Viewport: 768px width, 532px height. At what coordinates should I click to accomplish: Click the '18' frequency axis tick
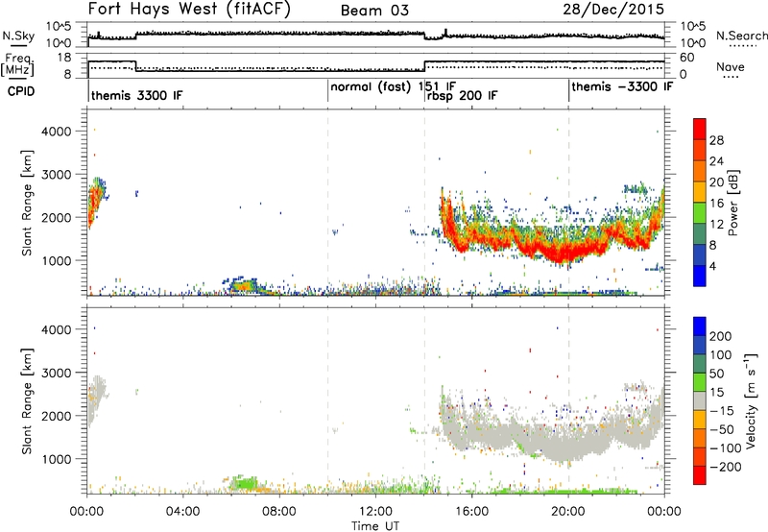(x=64, y=58)
